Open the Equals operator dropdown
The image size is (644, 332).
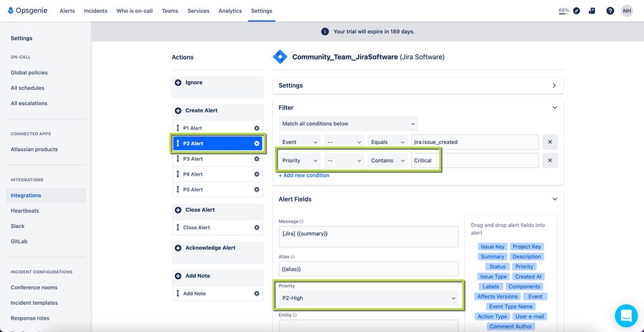[388, 142]
